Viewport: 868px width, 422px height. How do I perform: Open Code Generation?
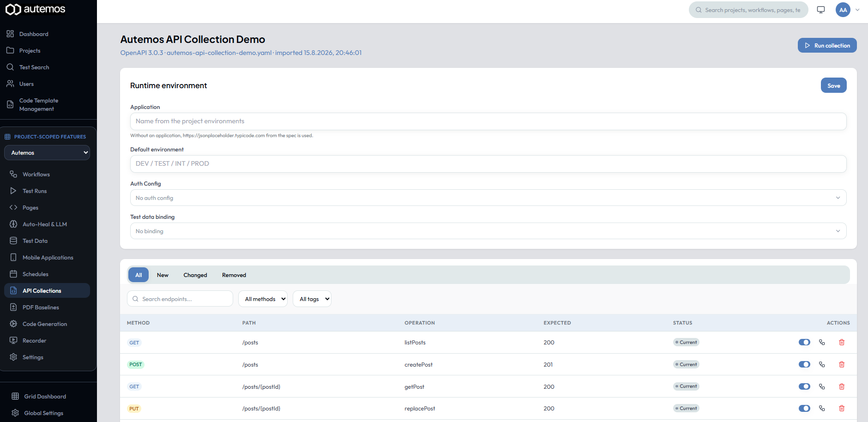45,324
